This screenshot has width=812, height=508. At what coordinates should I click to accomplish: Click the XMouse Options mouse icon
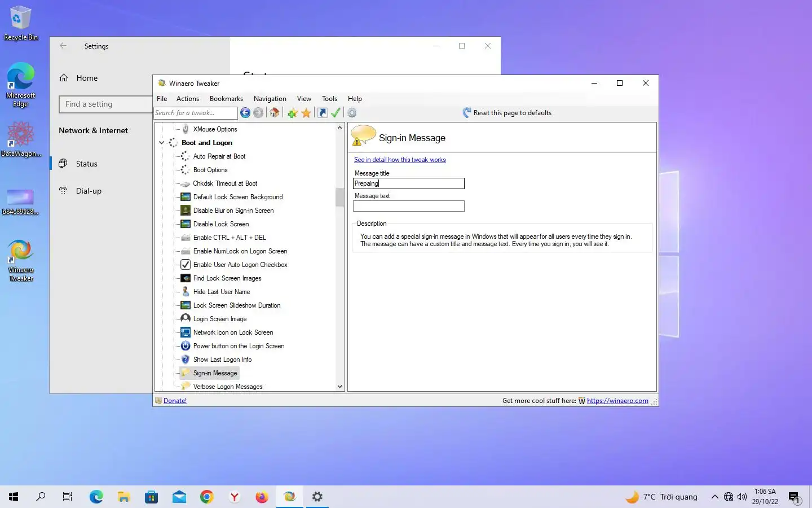coord(185,129)
